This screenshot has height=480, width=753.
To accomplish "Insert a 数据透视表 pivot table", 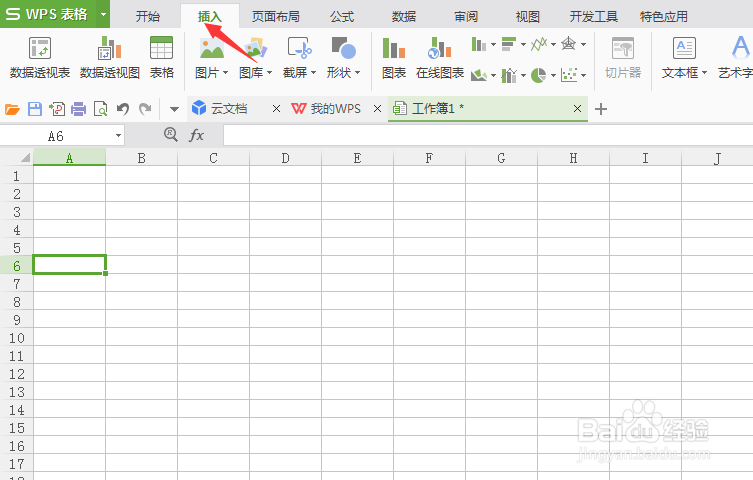I will [40, 58].
